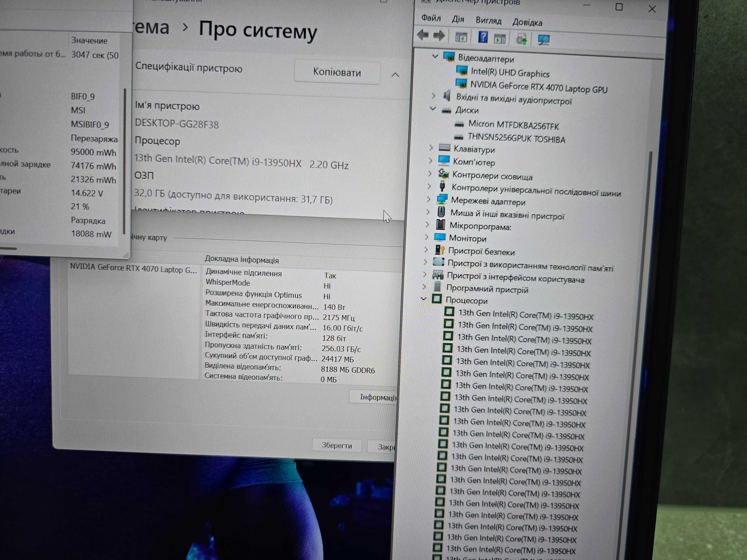Screen dimensions: 747x560
Task: Click the Back arrow in Device Manager toolbar
Action: pos(423,35)
